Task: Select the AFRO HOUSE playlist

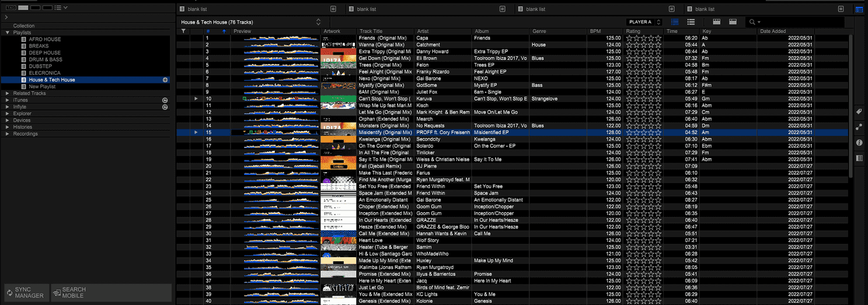Action: 44,39
